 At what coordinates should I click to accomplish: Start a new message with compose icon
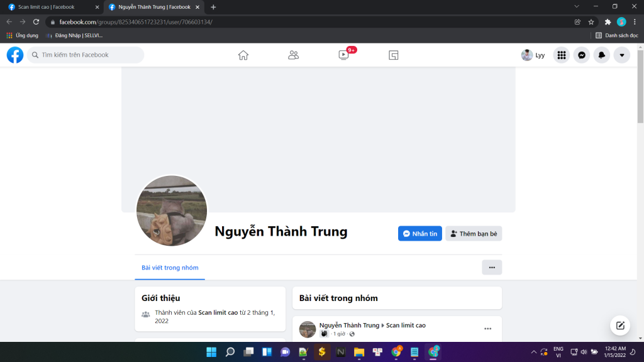[620, 326]
